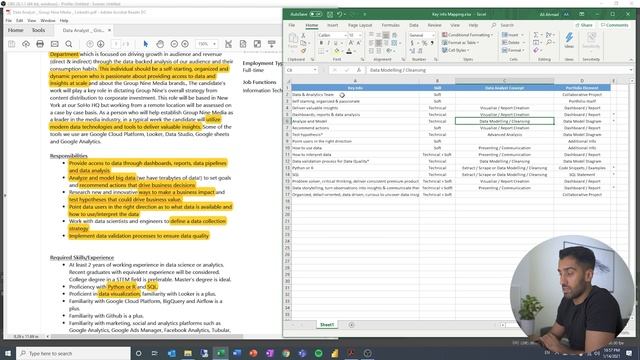
Task: Click the Windows taskbar search box
Action: pyautogui.click(x=73, y=353)
